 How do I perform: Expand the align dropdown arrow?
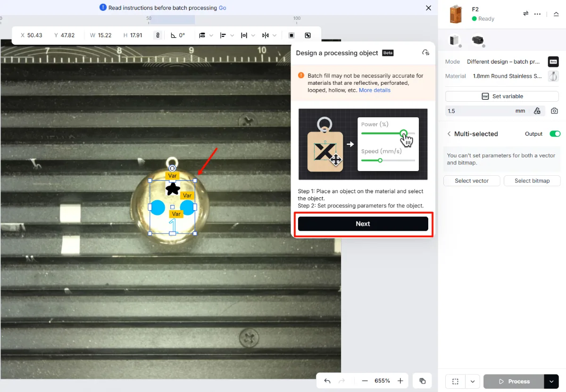pos(233,35)
